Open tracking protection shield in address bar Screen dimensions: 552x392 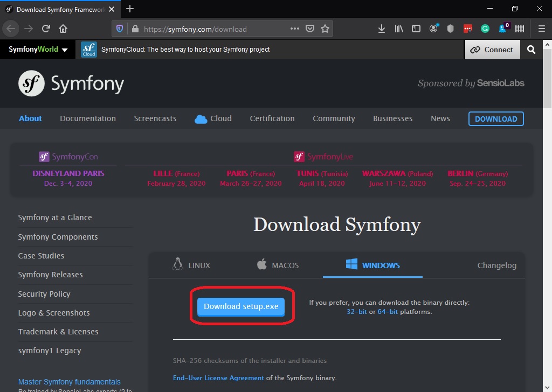coord(120,29)
